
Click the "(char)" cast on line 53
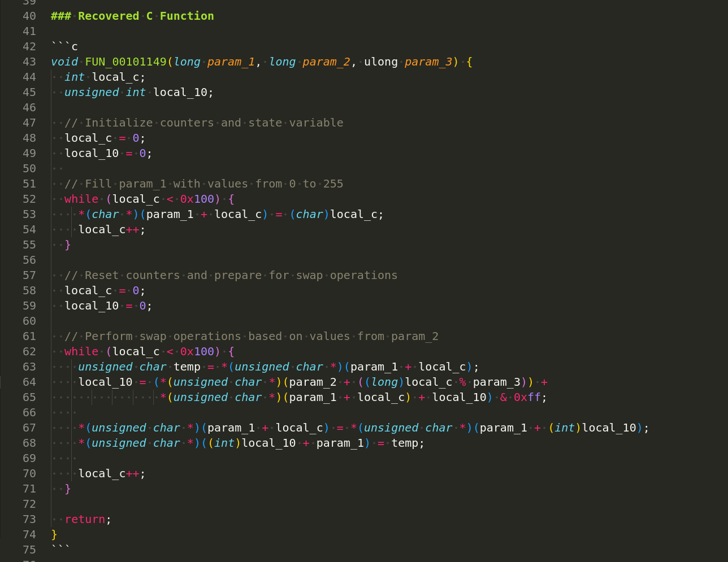click(x=309, y=214)
